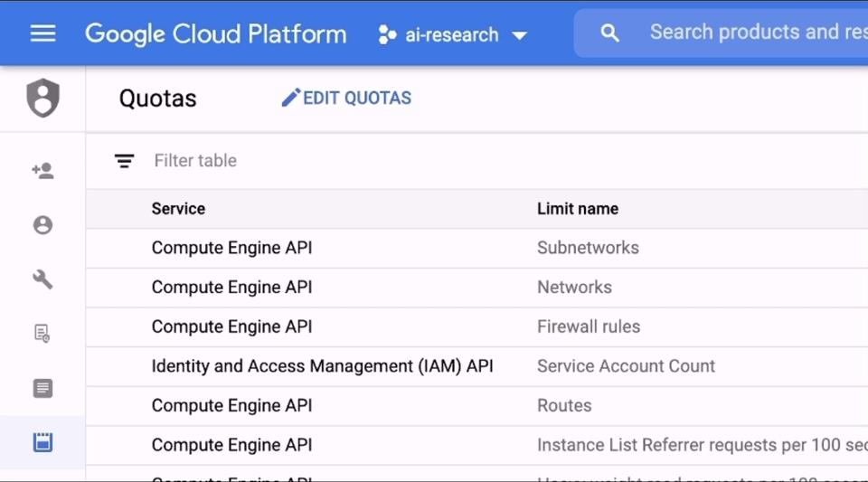
Task: Expand the ai-research project dropdown arrow
Action: pyautogui.click(x=519, y=36)
